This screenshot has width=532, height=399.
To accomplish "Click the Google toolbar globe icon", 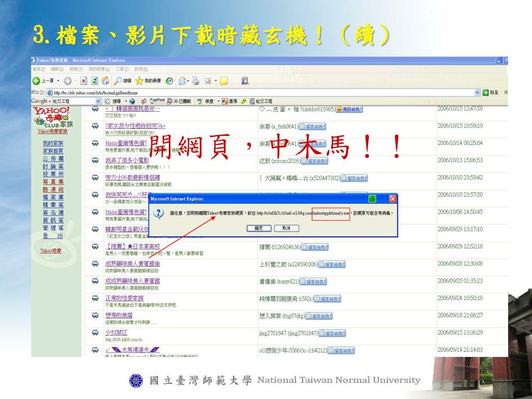I will [132, 101].
